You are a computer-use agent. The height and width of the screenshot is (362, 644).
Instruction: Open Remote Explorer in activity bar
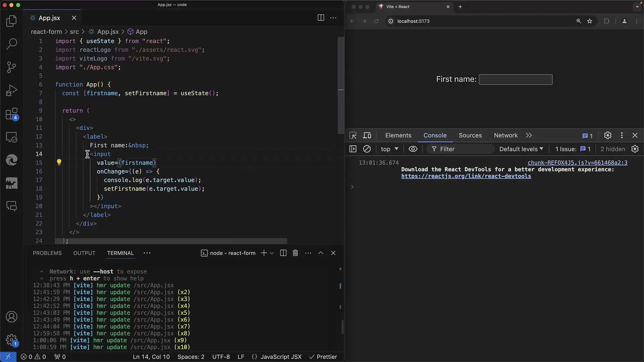11,137
